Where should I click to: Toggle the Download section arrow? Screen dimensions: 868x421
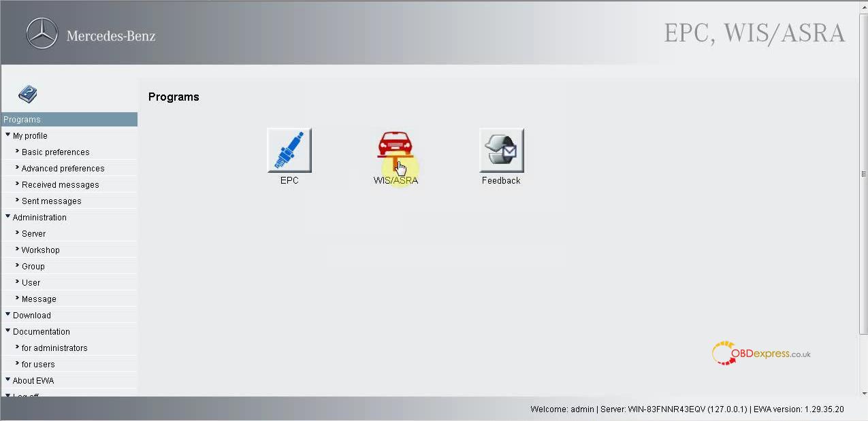7,315
